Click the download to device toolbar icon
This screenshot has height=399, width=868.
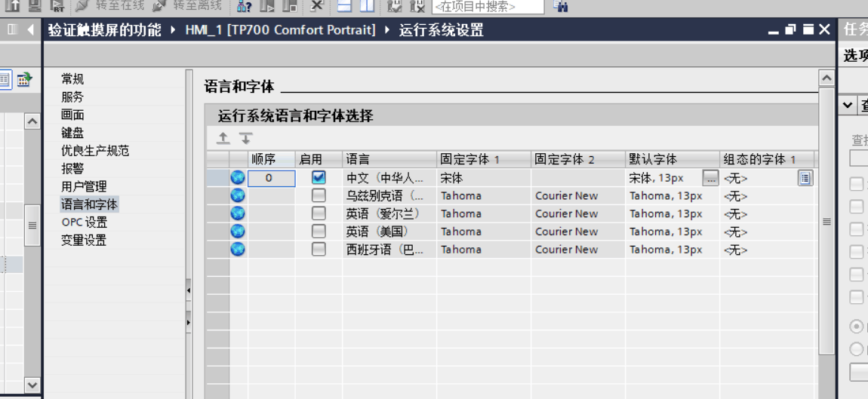coord(35,5)
